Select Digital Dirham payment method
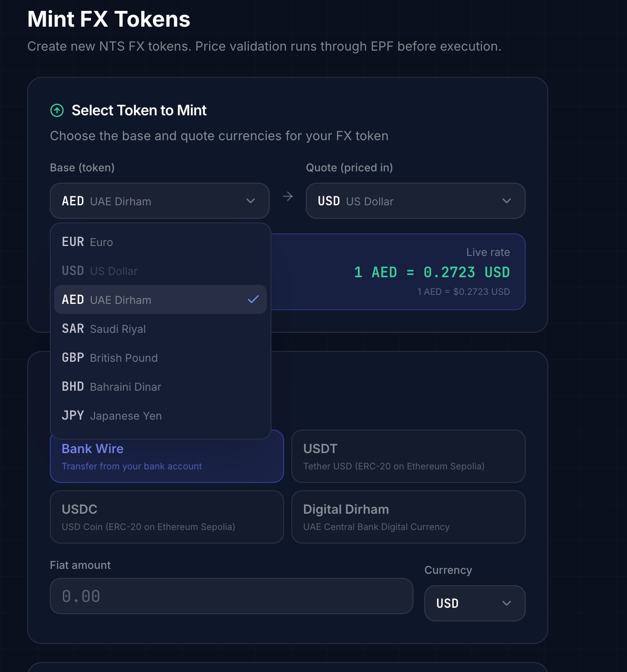Screen dimensions: 627x672 click(408, 517)
